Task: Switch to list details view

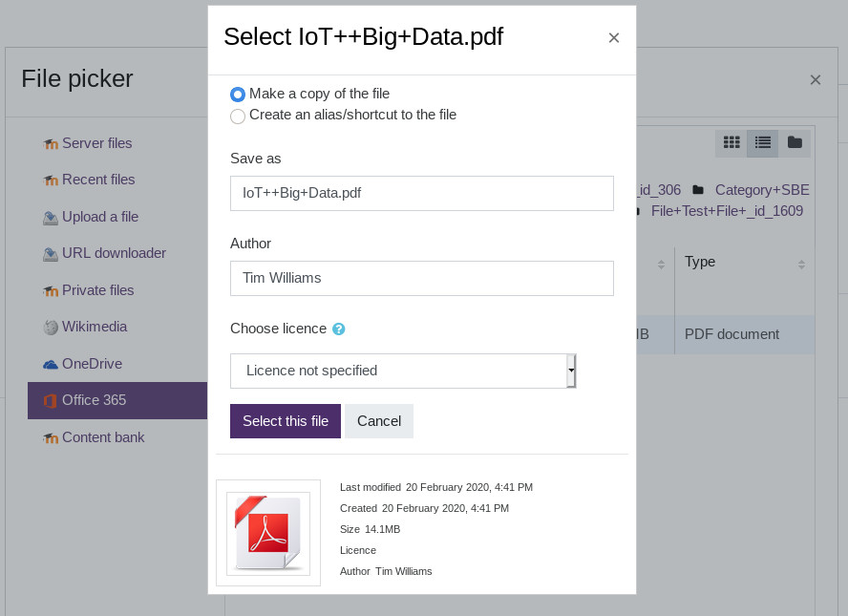Action: (x=762, y=143)
